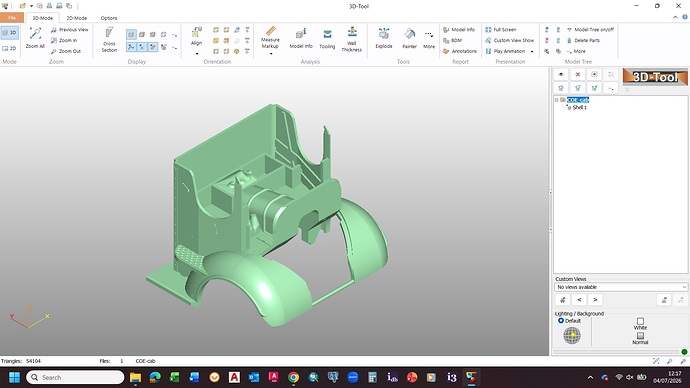Click the green truck cab model
This screenshot has width=690, height=388.
pyautogui.click(x=267, y=216)
